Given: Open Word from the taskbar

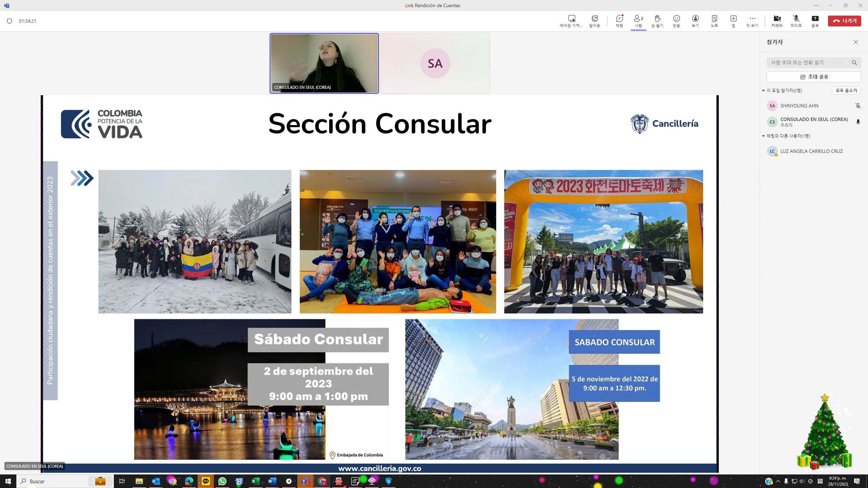Looking at the screenshot, I should pos(272,481).
